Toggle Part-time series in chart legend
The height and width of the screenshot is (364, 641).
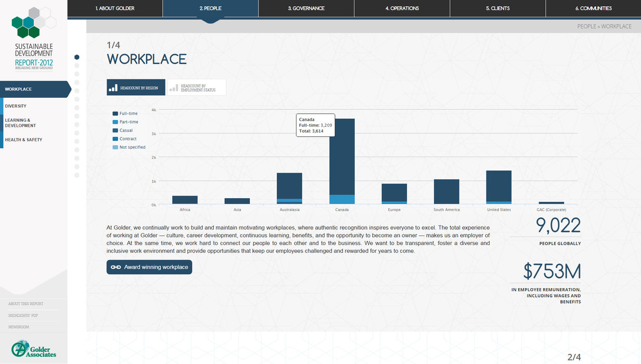click(x=129, y=122)
